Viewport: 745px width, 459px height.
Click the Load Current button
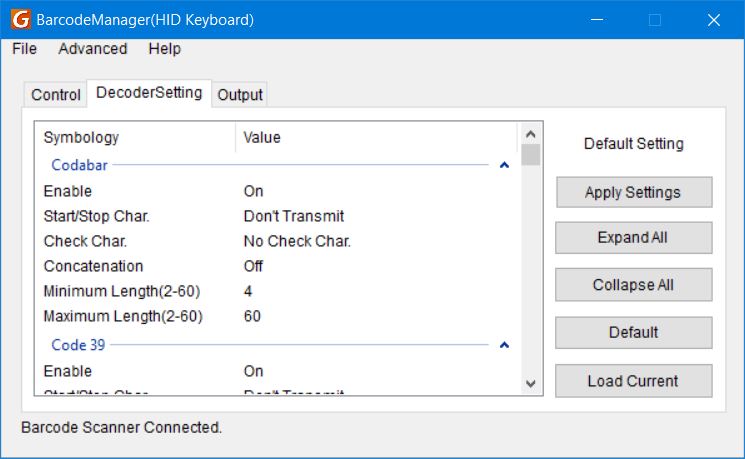(x=633, y=381)
